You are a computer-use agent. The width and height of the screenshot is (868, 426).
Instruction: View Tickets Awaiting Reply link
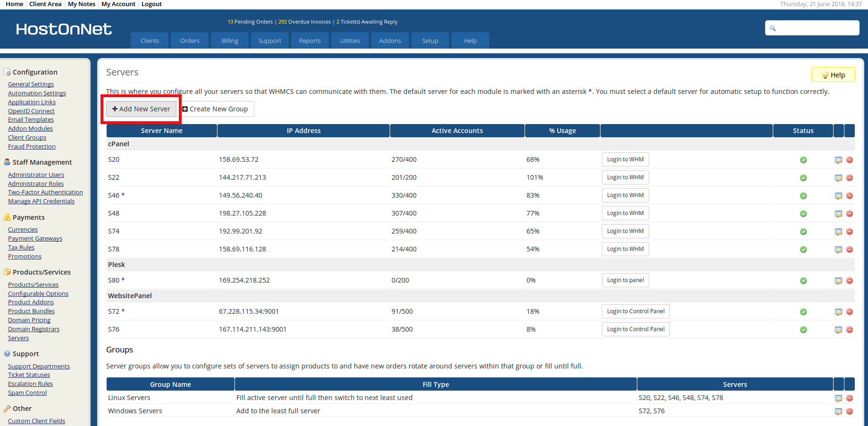367,22
